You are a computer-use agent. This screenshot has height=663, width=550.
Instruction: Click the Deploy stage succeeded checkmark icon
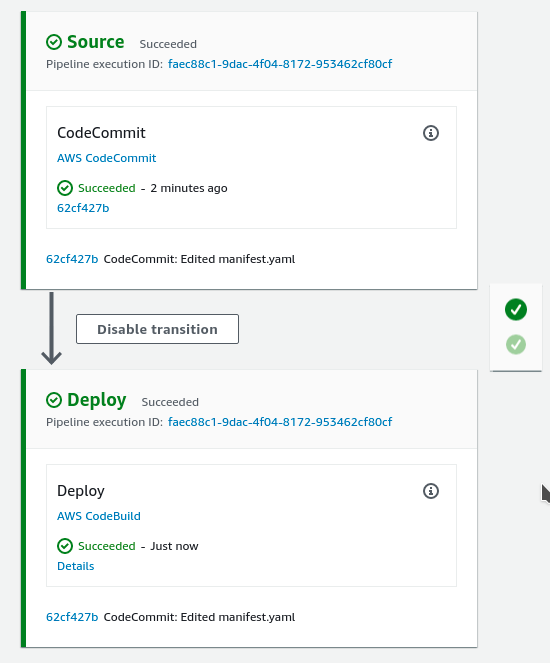point(54,400)
